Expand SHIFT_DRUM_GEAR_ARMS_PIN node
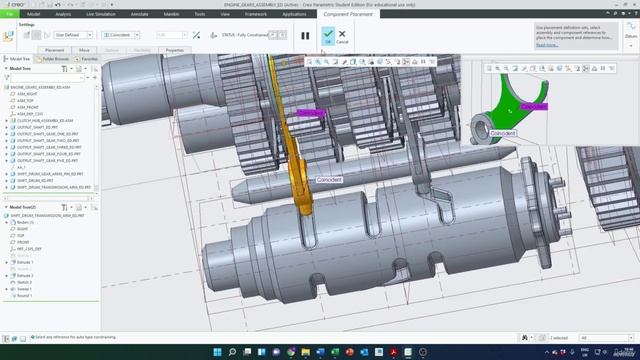Image resolution: width=640 pixels, height=360 pixels. 6,174
